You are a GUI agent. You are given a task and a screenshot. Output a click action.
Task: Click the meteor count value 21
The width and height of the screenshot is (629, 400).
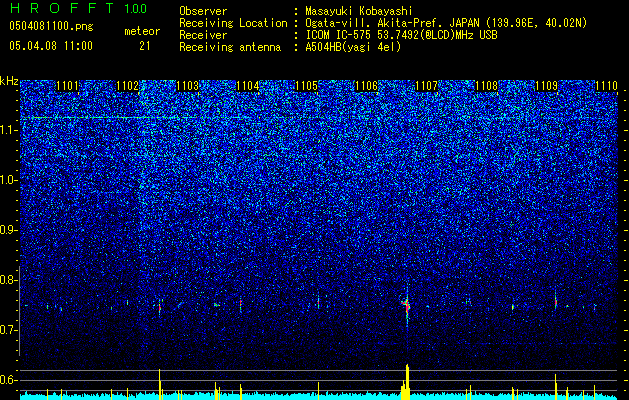(x=144, y=46)
